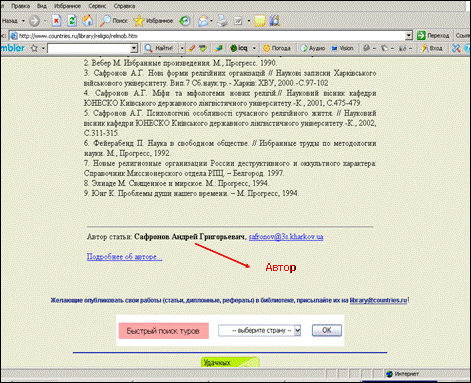Viewport: 471px width, 383px height.
Task: Refresh the page with green arrows icon
Action: click(72, 21)
